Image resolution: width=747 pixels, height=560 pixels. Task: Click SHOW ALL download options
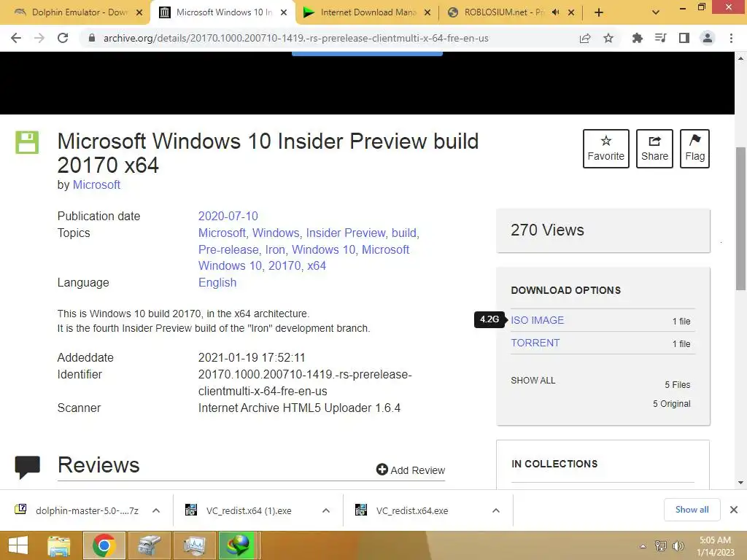coord(533,381)
